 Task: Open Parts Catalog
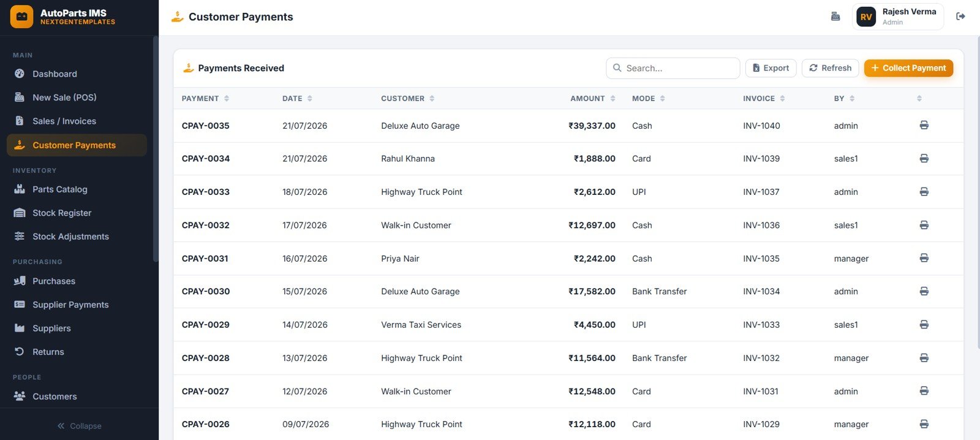[77, 189]
